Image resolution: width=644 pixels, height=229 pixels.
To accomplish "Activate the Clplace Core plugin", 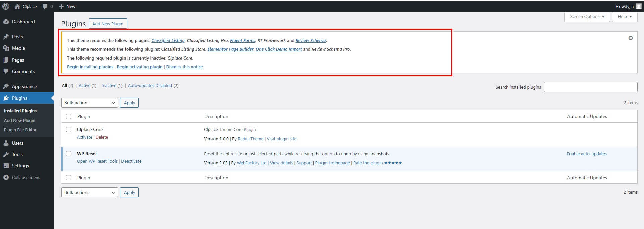I will coord(84,137).
